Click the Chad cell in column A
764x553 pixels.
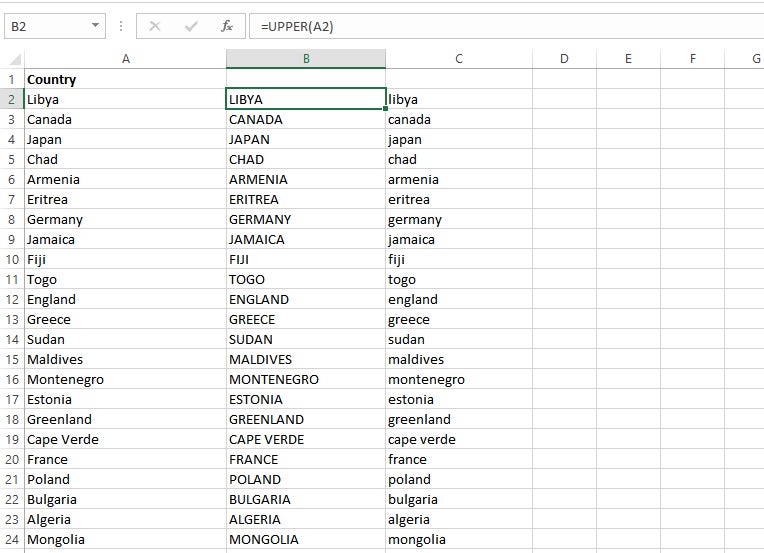pos(125,159)
